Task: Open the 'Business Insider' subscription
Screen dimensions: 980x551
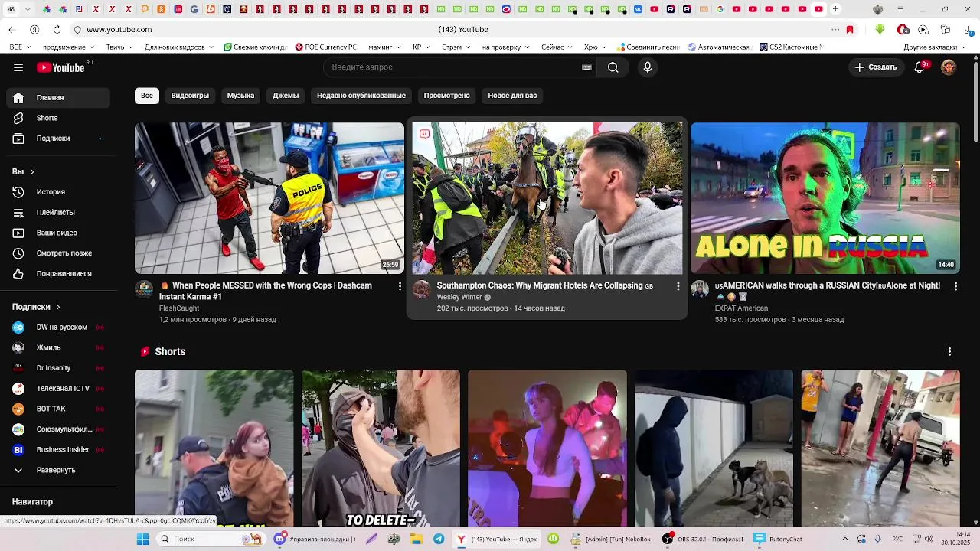Action: tap(58, 450)
